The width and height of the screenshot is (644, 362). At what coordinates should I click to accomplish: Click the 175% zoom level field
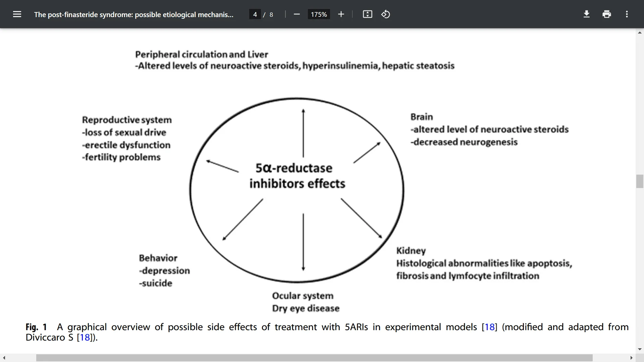[x=319, y=14]
